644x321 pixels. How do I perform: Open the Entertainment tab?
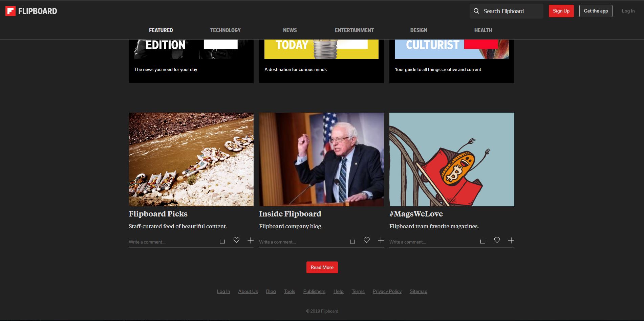[x=354, y=30]
